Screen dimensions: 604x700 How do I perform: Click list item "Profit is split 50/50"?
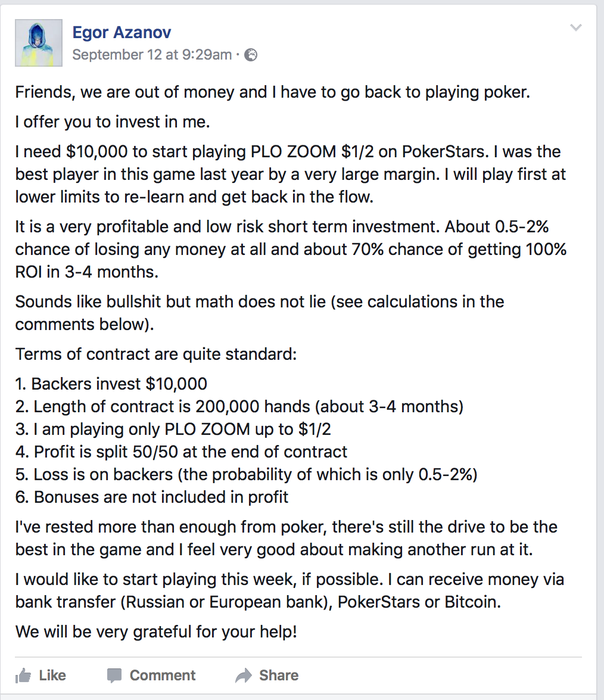tap(181, 452)
